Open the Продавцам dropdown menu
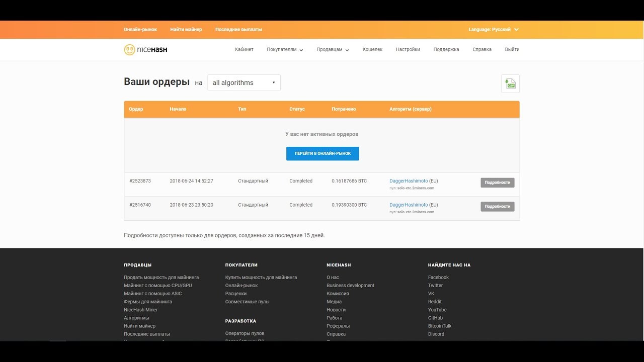 332,50
